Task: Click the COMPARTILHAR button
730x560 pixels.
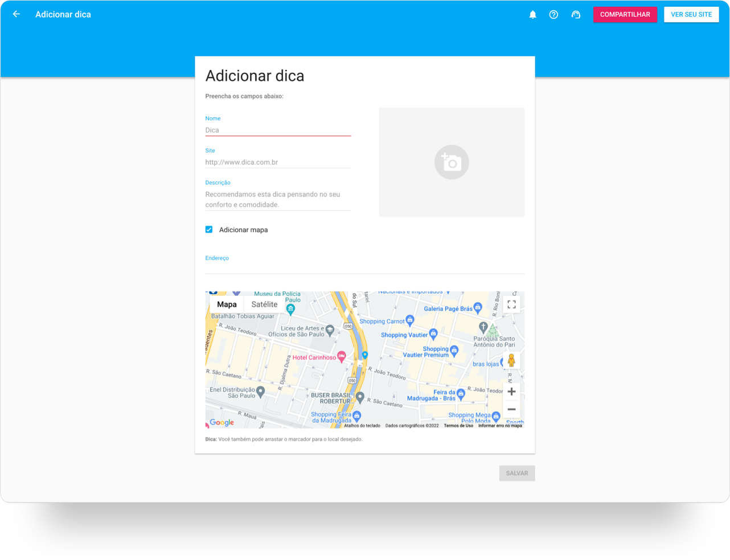Action: point(625,14)
